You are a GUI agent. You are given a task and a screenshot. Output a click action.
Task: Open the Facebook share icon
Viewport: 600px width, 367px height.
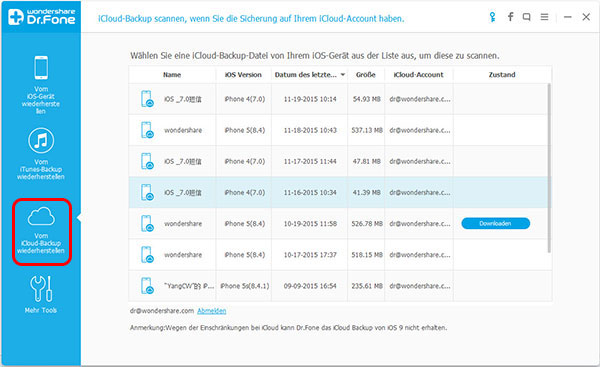pos(510,17)
